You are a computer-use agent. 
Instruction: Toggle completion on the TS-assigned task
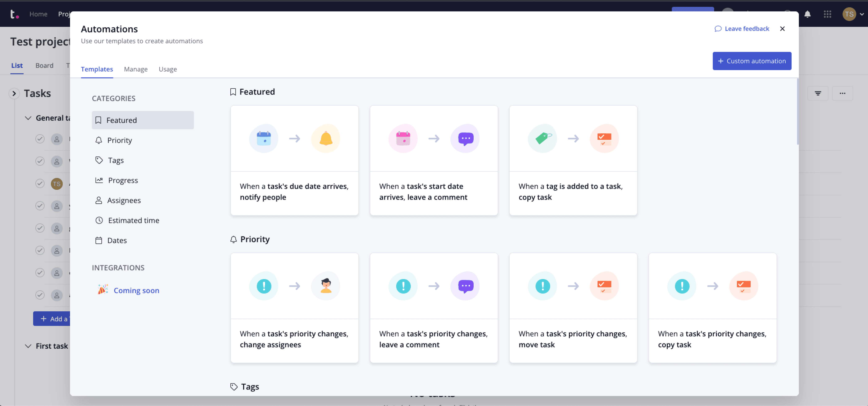[x=40, y=184]
